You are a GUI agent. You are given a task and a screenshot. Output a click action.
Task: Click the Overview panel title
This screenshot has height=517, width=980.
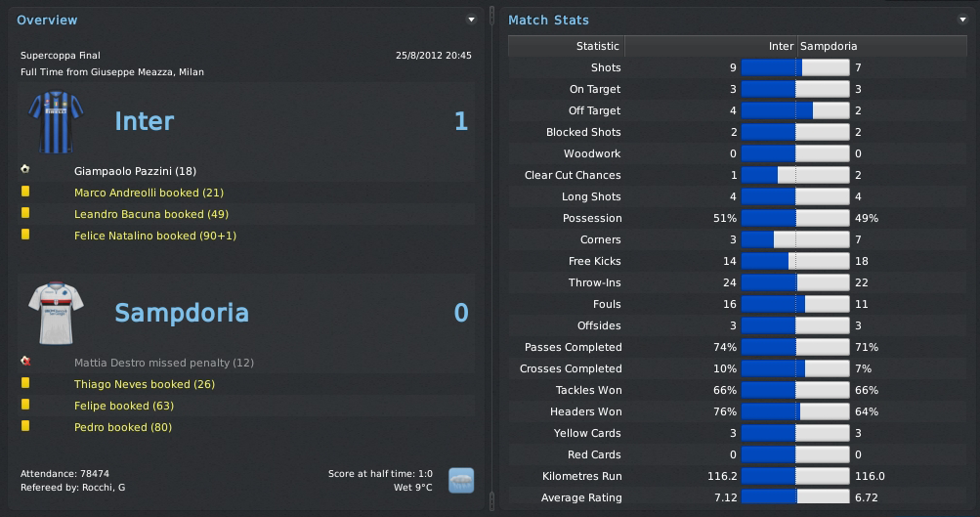(x=47, y=20)
